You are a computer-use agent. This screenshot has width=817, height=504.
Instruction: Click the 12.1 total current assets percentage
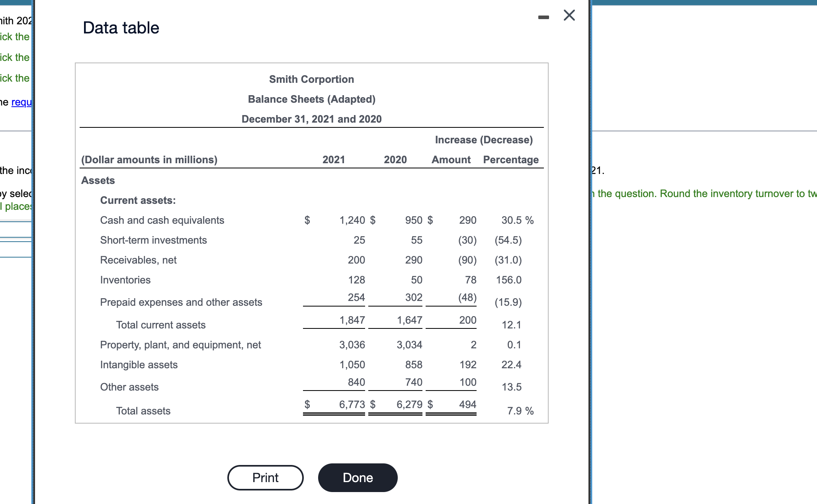[x=511, y=325]
